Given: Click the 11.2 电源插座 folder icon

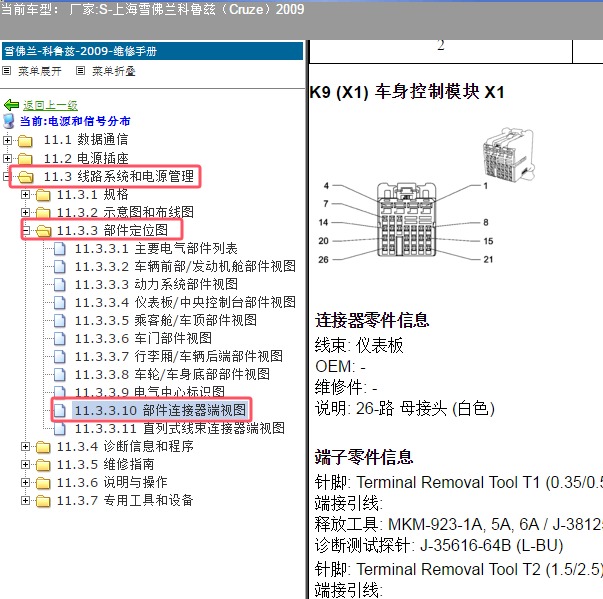Looking at the screenshot, I should [25, 158].
